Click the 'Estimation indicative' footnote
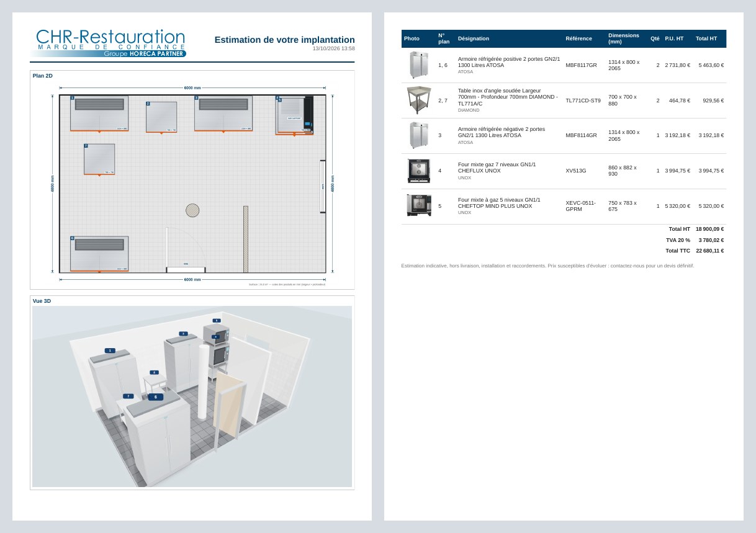The width and height of the screenshot is (756, 533). 548,266
